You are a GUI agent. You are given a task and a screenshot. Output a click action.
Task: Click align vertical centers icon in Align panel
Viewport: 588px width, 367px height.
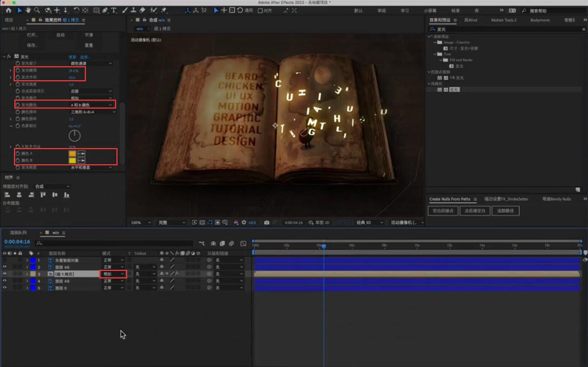click(x=55, y=195)
